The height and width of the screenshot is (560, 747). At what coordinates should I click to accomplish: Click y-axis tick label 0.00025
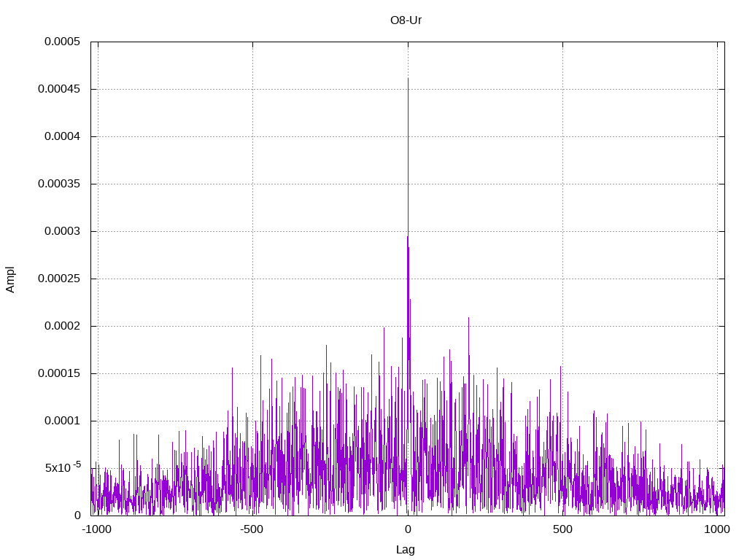(60, 279)
